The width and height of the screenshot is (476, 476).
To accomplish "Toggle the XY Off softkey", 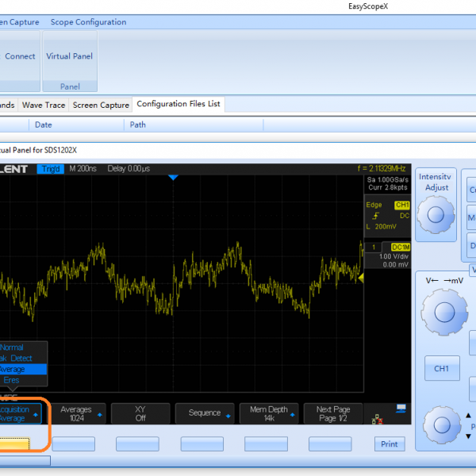I will click(140, 413).
